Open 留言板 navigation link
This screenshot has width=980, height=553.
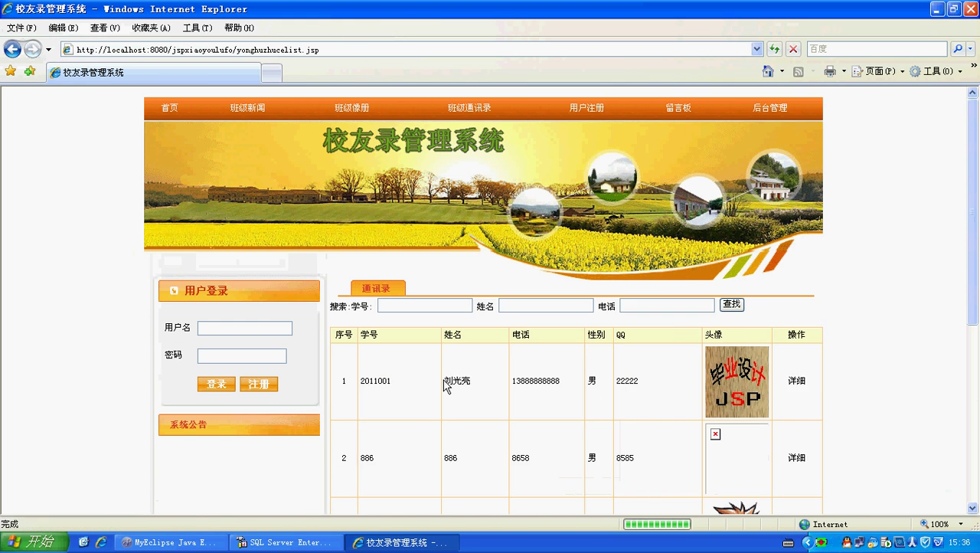(x=678, y=108)
